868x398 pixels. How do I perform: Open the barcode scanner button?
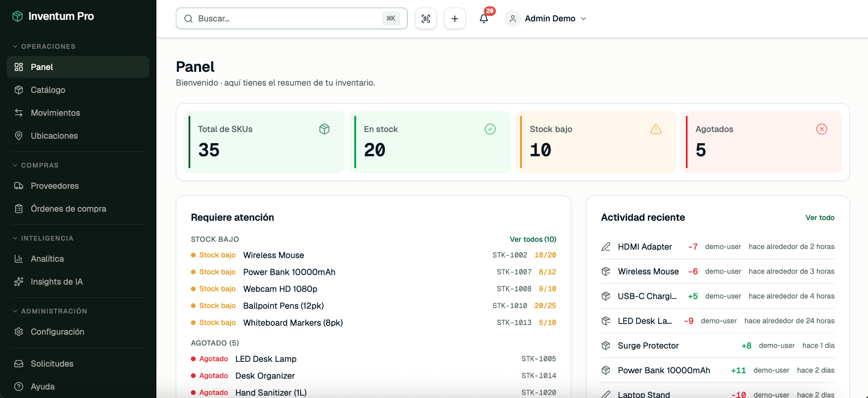pos(426,19)
